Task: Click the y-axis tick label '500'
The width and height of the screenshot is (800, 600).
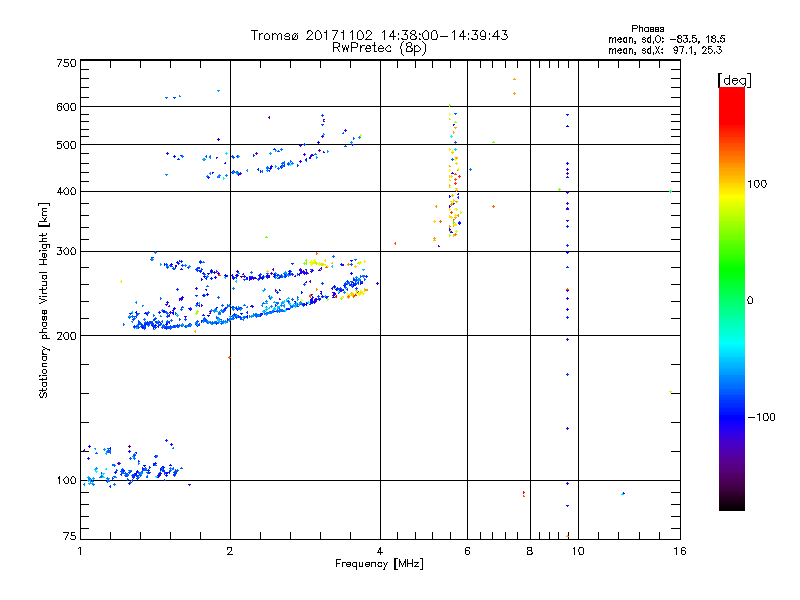Action: (66, 145)
